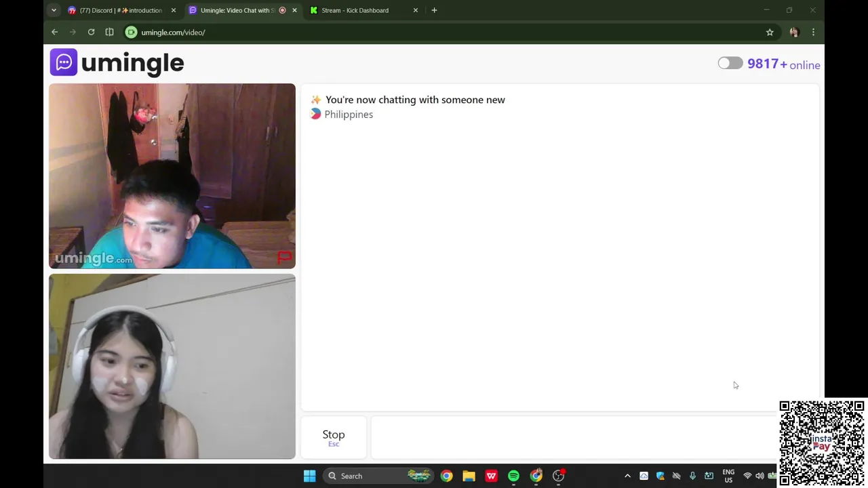Viewport: 868px width, 488px height.
Task: Toggle the switch beside 9817+ online
Action: coord(730,64)
